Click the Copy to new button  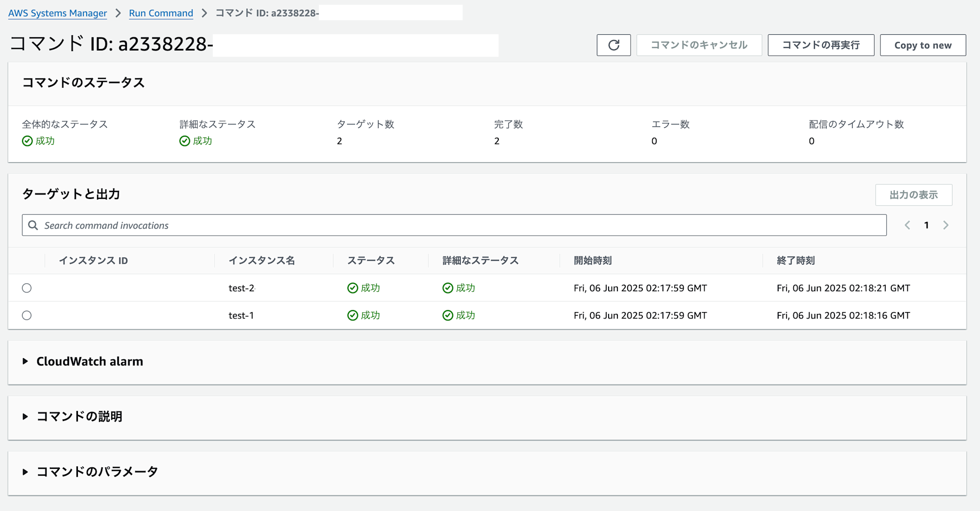(923, 45)
